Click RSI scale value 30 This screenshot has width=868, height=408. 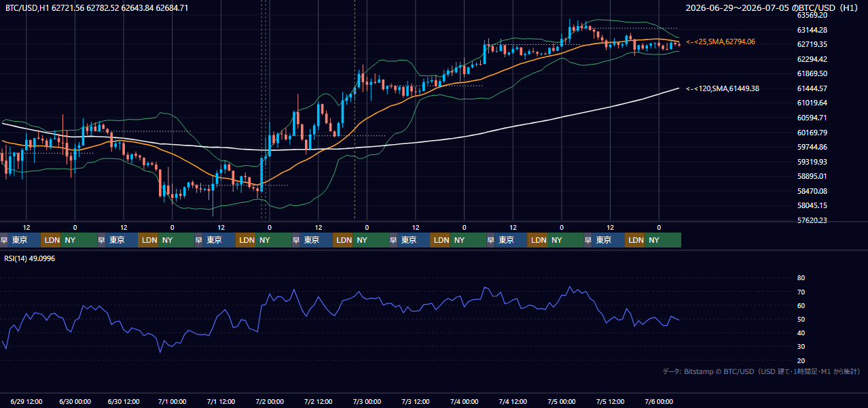coord(801,347)
